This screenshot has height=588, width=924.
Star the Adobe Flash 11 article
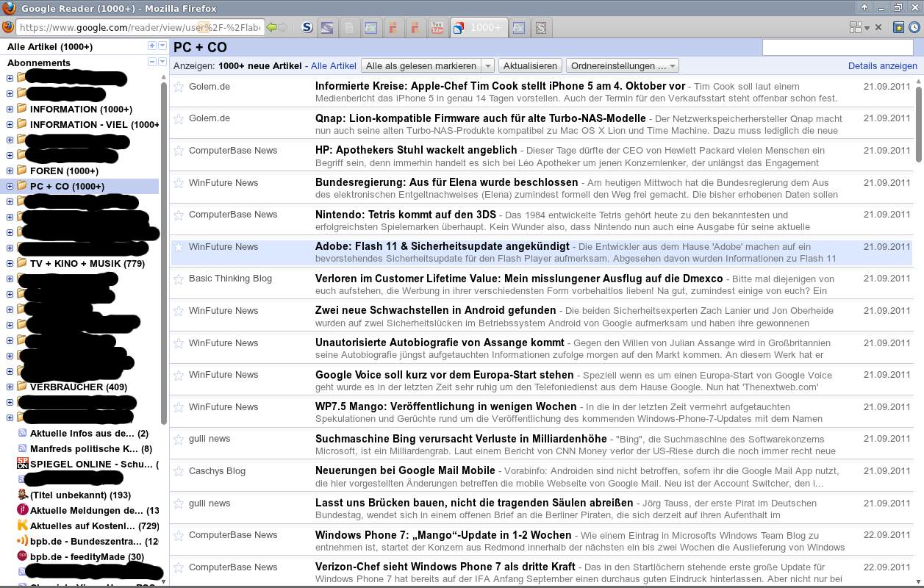(x=178, y=247)
